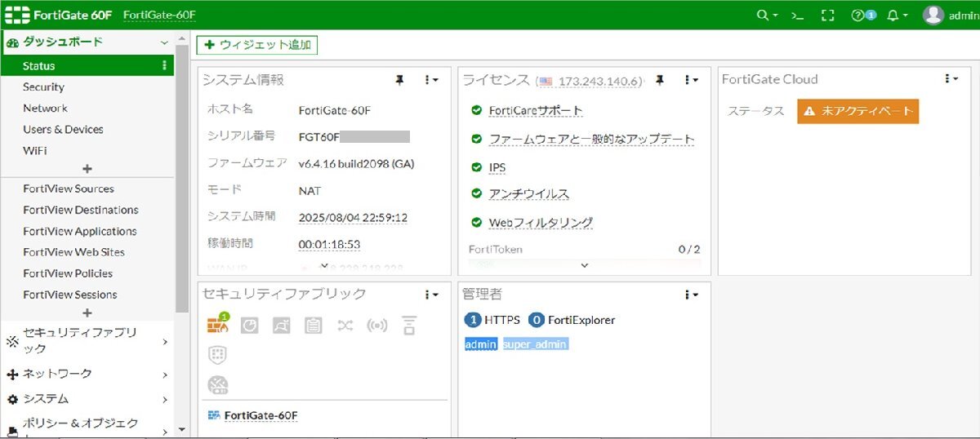Click the FortiAnalyzer pie chart fabric icon

point(249,326)
